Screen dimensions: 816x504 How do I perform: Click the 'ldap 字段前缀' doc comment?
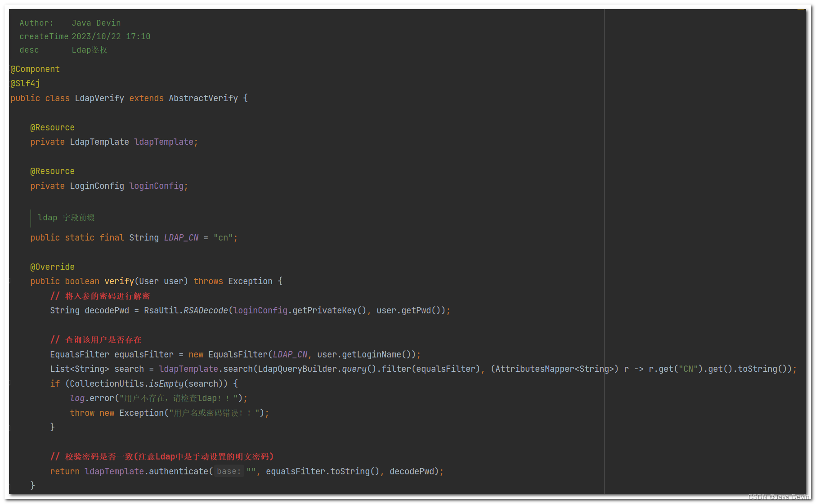(66, 218)
